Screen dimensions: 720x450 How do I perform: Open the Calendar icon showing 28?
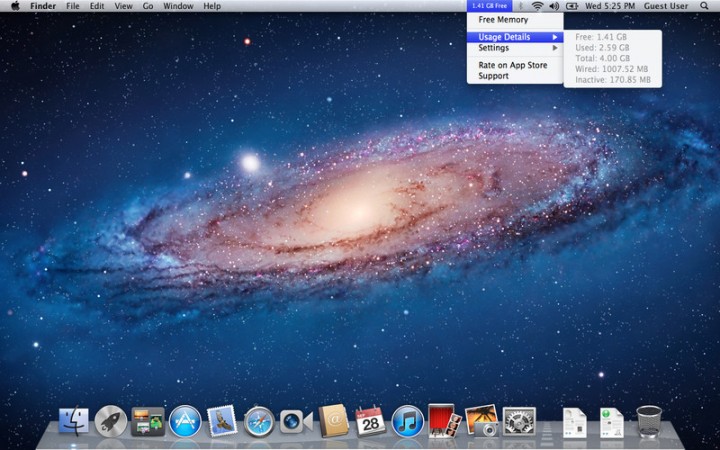[371, 422]
